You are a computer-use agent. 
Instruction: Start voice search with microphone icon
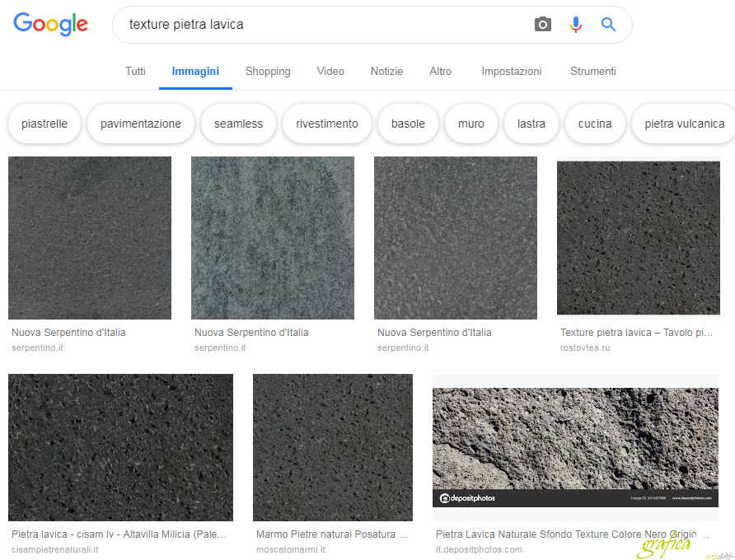[575, 25]
